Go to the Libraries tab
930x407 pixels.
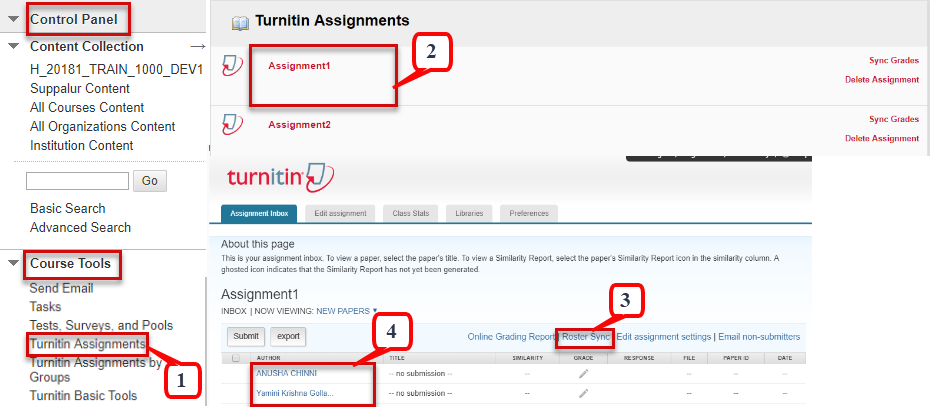coord(469,213)
